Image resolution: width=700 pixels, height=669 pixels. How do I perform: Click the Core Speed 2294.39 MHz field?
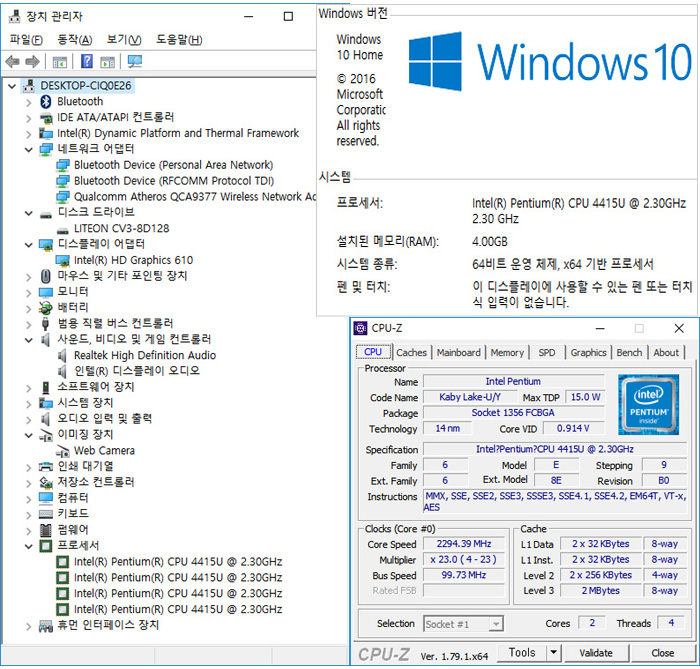point(464,544)
